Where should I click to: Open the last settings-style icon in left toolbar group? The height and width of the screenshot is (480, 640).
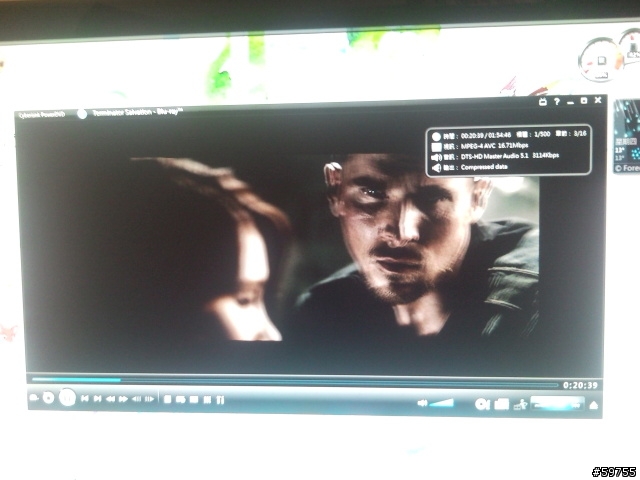[x=220, y=400]
